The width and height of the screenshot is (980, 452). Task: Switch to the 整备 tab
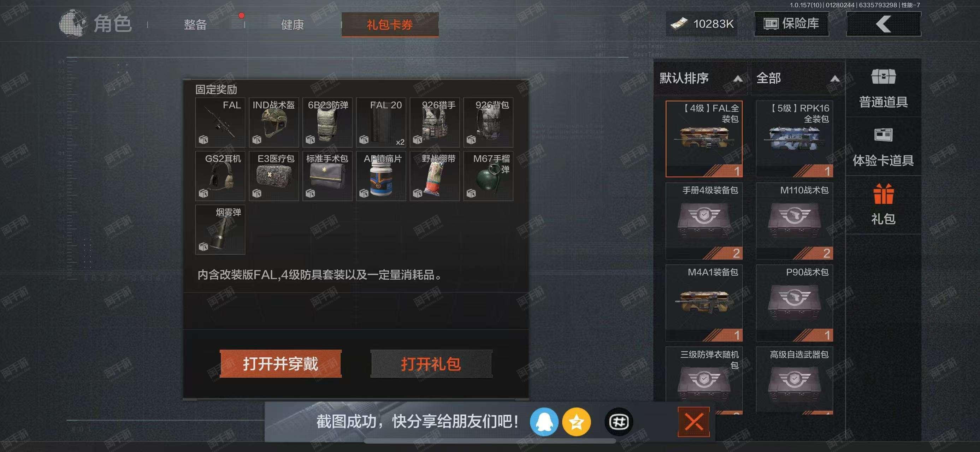tap(195, 25)
